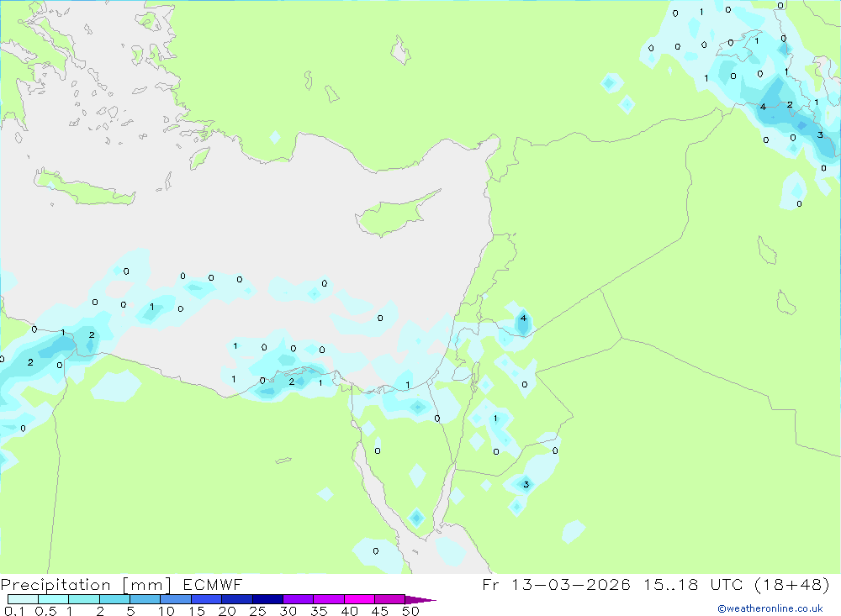The width and height of the screenshot is (841, 616).
Task: Click the '0.1' legend scale label
Action: (x=14, y=611)
